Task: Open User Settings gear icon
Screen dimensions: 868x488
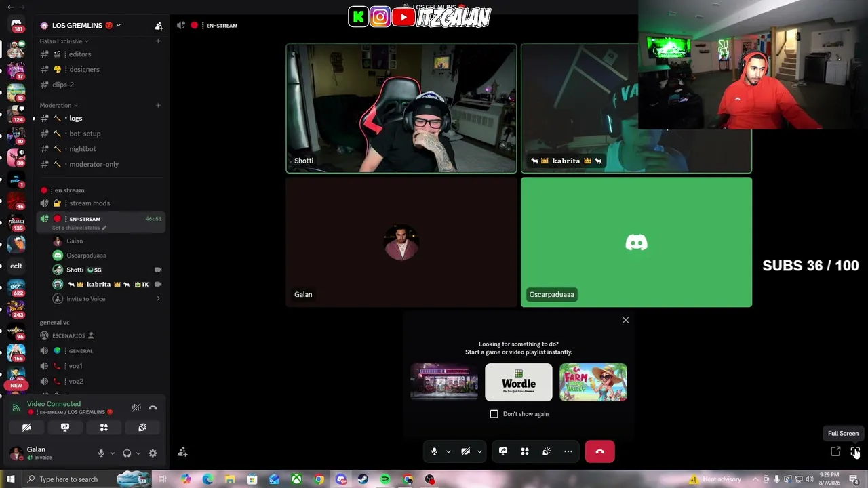Action: click(153, 453)
